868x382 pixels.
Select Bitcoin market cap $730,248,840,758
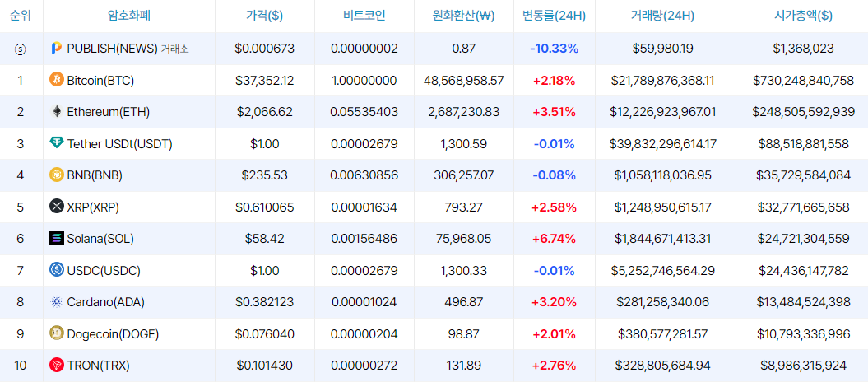[x=803, y=81]
